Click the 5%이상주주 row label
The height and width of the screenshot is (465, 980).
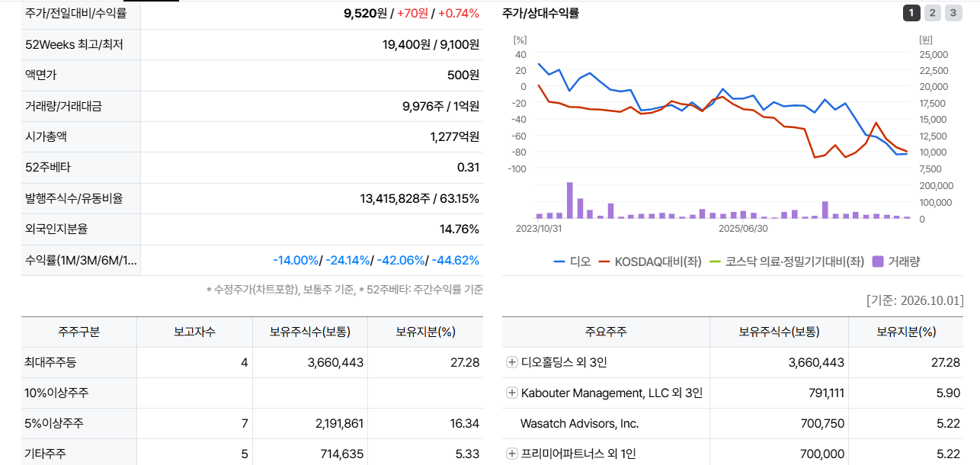coord(53,423)
